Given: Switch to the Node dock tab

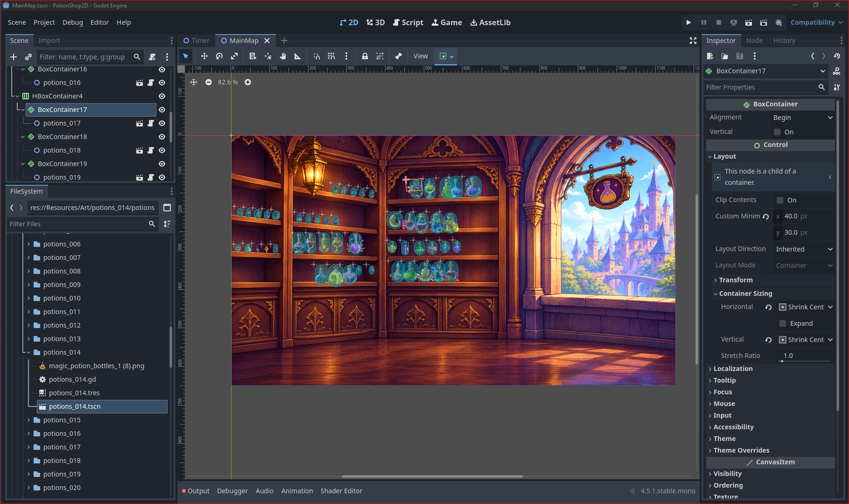Looking at the screenshot, I should click(754, 41).
